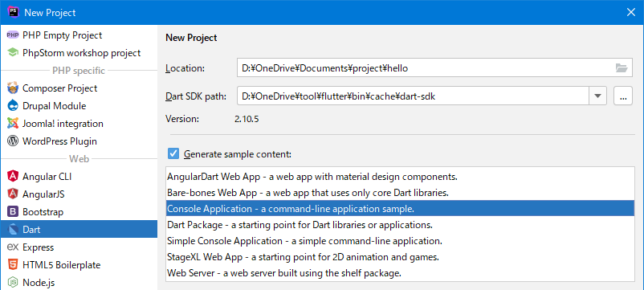The image size is (644, 290).
Task: Choose Simple Console Application sample
Action: 400,241
